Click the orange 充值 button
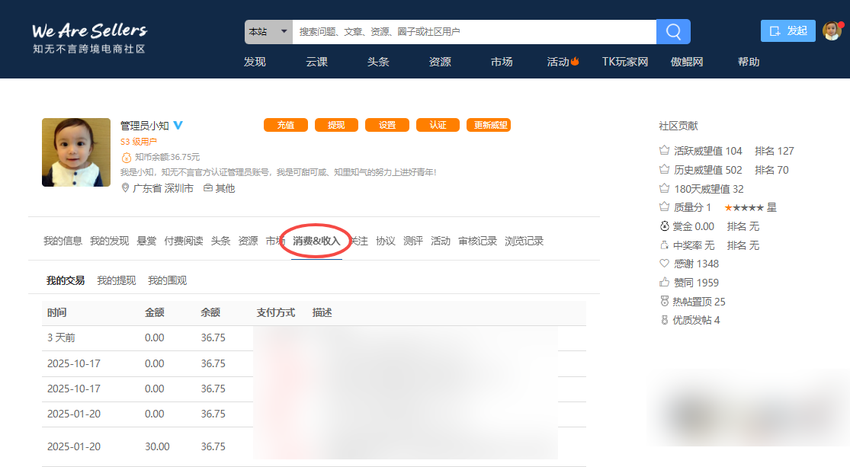 pos(285,125)
